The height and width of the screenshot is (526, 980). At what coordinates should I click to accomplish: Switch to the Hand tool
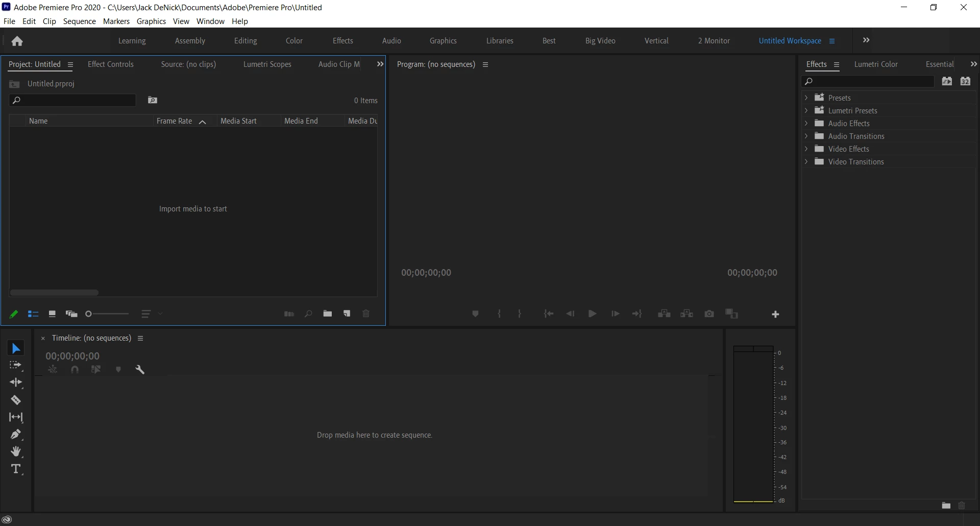tap(16, 451)
